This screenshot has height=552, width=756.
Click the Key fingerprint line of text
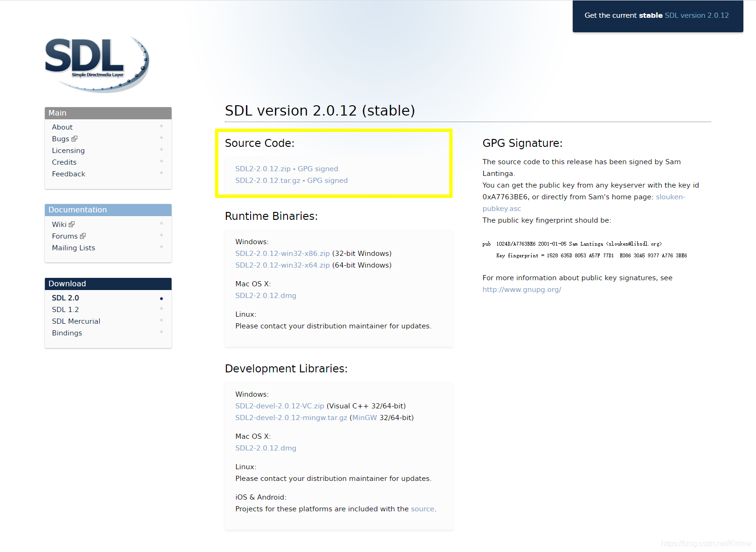(x=591, y=256)
